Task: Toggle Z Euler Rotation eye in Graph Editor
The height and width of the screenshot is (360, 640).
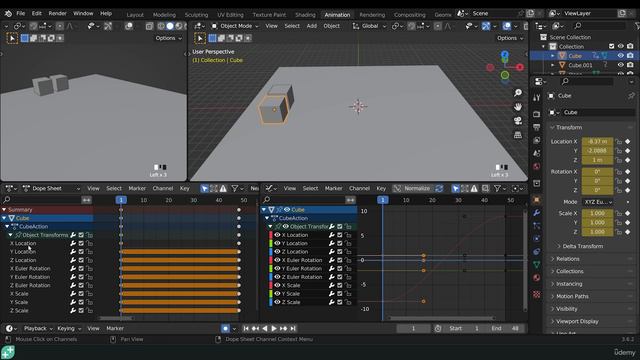Action: click(x=278, y=277)
